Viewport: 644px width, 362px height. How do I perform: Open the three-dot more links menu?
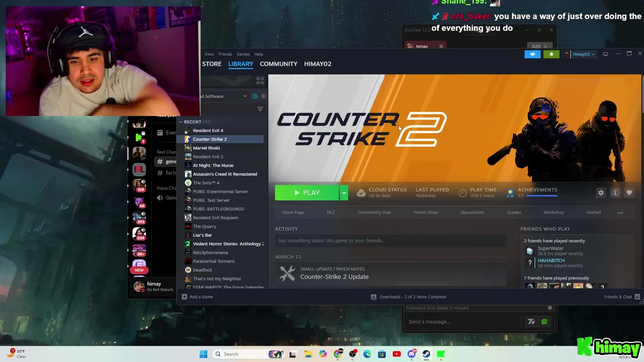(x=620, y=213)
